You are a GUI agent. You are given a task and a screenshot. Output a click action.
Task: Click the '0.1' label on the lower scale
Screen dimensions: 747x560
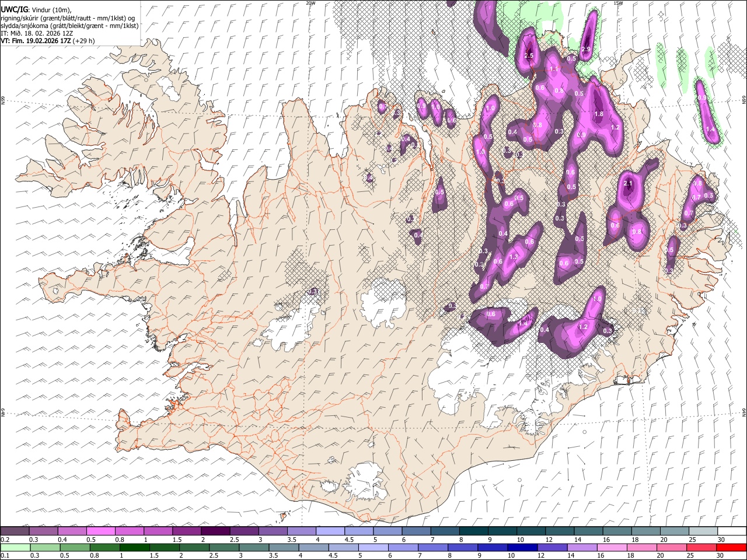click(5, 556)
